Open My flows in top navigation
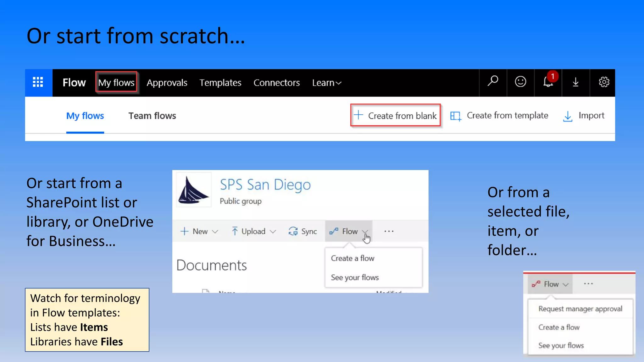Screen dimensions: 644x362 pos(116,82)
